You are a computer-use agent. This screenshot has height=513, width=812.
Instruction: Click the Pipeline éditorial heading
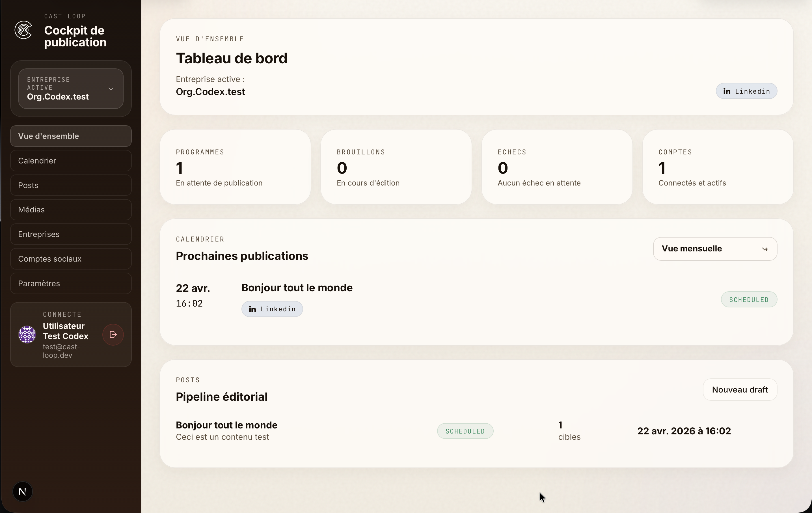tap(222, 397)
